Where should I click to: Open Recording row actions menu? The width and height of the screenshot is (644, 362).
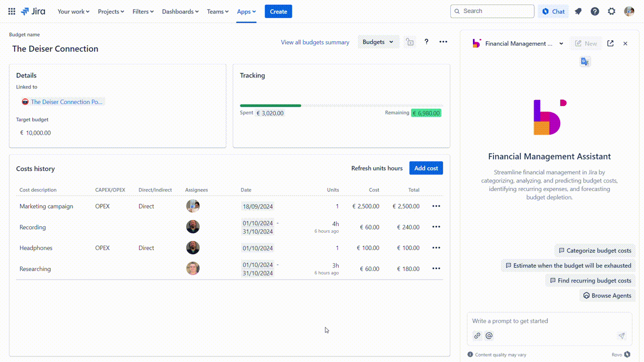point(436,227)
